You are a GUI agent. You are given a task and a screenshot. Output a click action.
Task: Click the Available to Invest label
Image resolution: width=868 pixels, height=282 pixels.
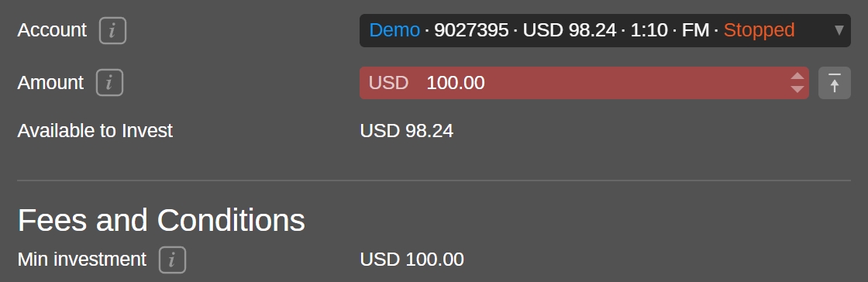(x=95, y=131)
